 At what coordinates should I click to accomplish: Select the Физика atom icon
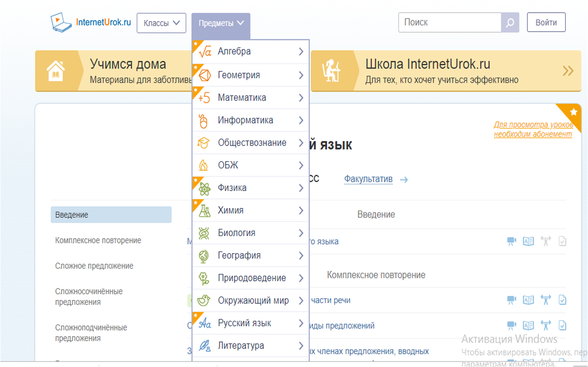click(x=204, y=188)
